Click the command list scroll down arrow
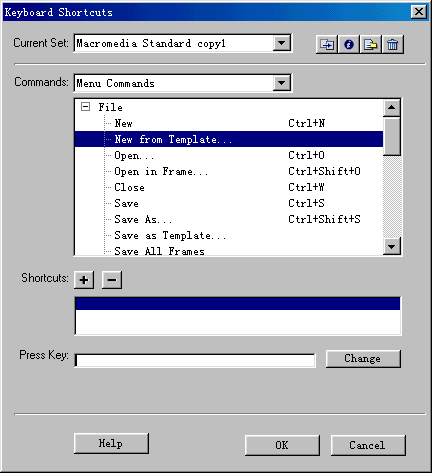 click(x=392, y=246)
